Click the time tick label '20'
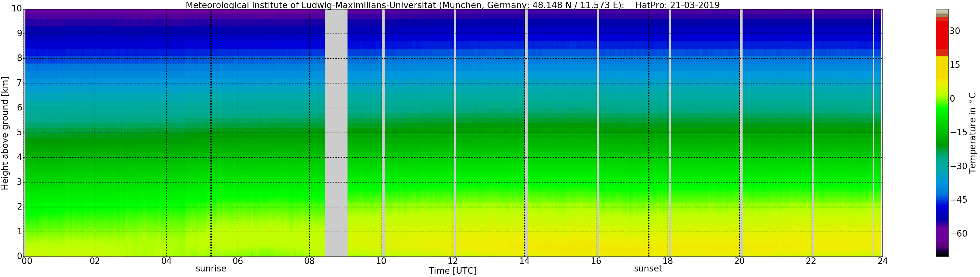 (x=739, y=261)
